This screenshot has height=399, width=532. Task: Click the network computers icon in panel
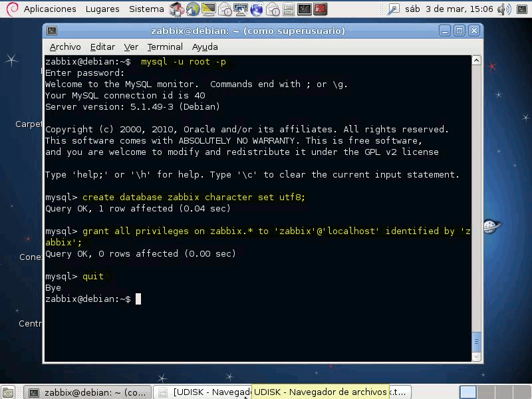pos(240,9)
